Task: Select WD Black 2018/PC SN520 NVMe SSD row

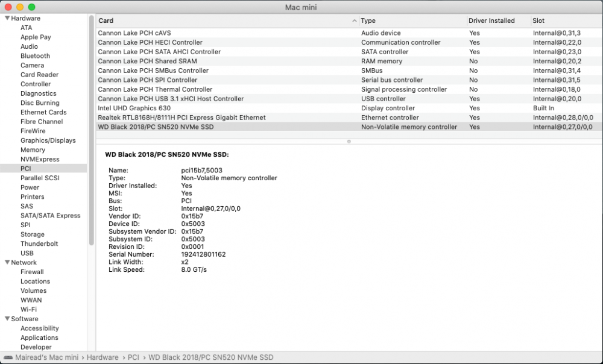Action: pos(349,127)
